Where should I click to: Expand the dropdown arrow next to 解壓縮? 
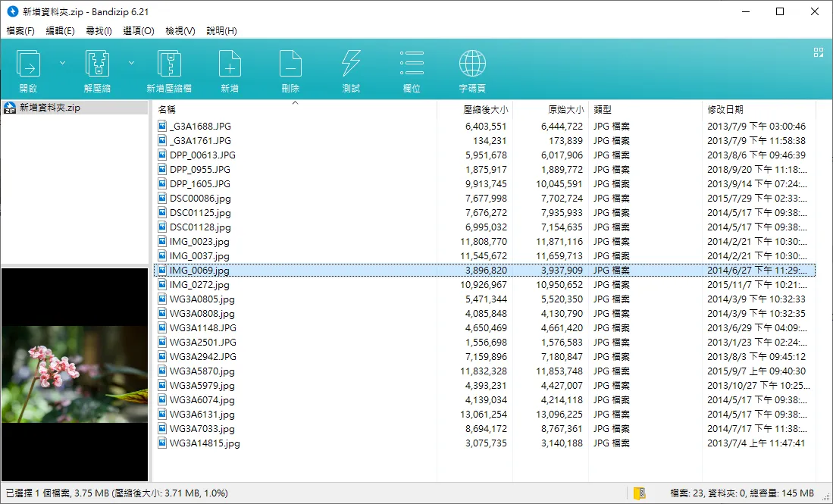(x=131, y=63)
